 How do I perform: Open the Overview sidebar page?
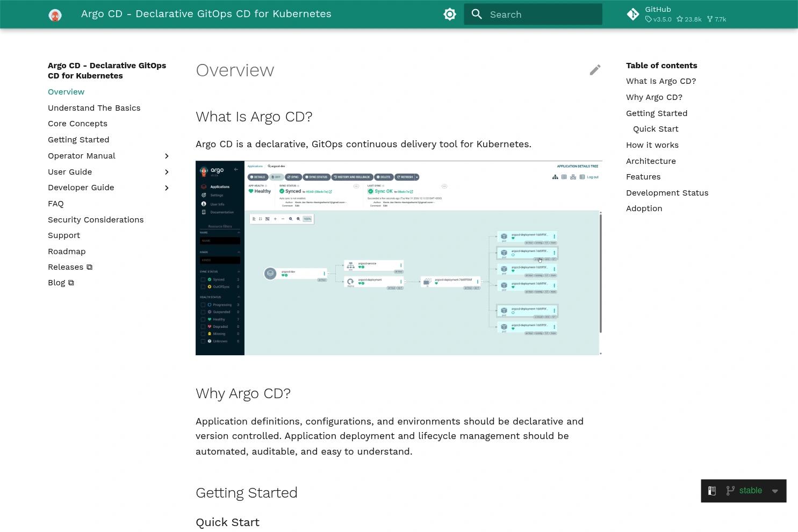pyautogui.click(x=66, y=92)
